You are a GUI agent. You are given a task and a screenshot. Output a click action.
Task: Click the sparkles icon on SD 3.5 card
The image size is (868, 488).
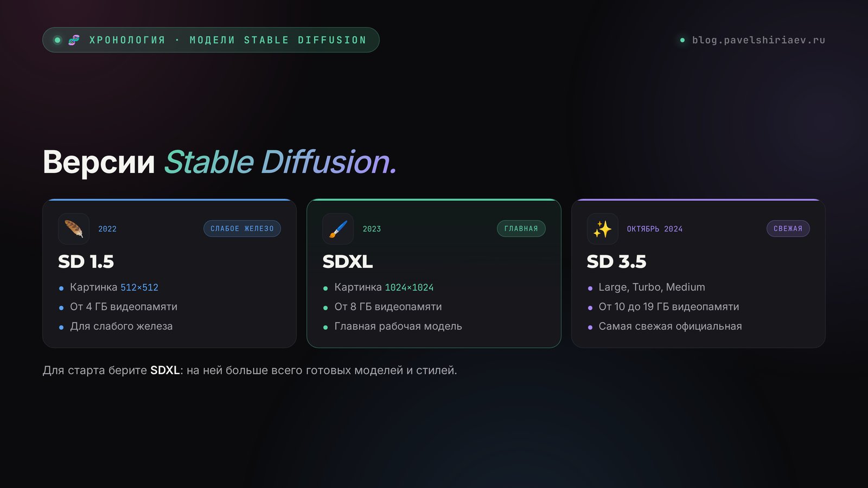click(602, 229)
